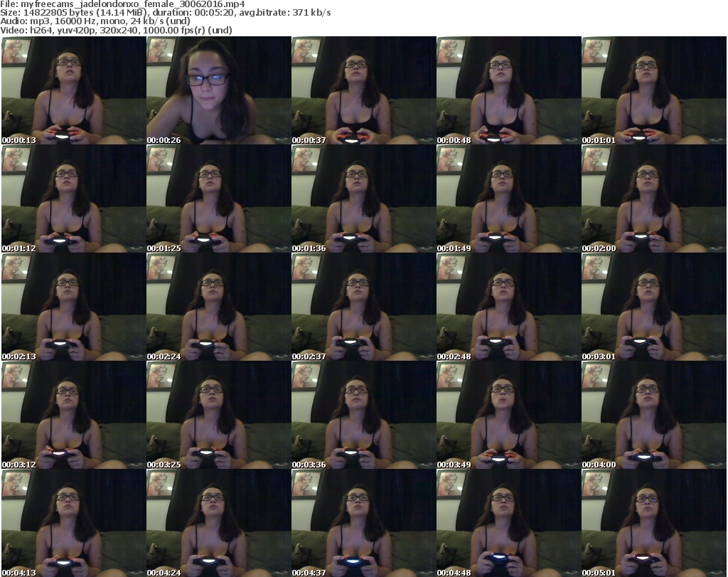Select the Size and duration info line
728x577 pixels.
pyautogui.click(x=165, y=13)
